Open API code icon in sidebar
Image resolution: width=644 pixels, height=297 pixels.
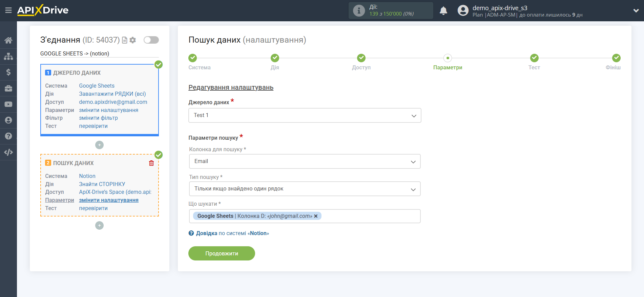[x=8, y=152]
